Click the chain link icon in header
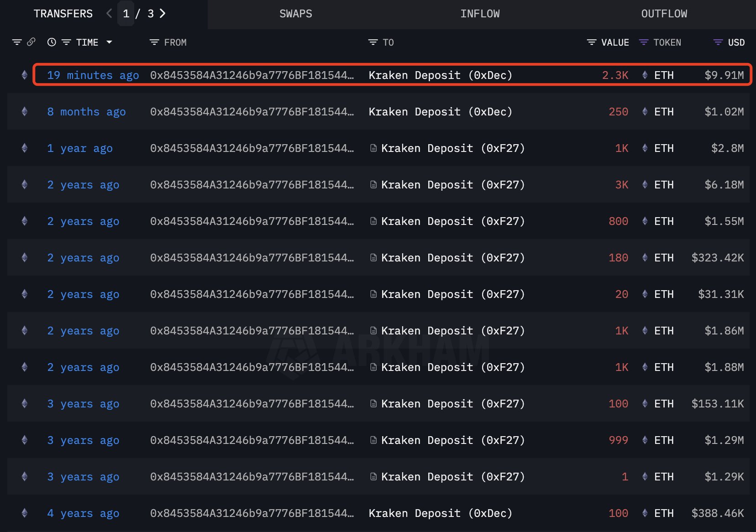 (x=31, y=42)
